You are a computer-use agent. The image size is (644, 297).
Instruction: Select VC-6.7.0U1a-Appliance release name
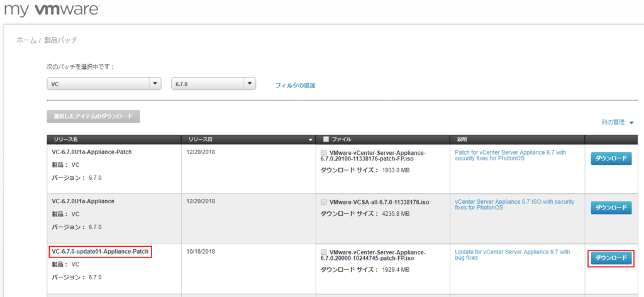tap(83, 201)
